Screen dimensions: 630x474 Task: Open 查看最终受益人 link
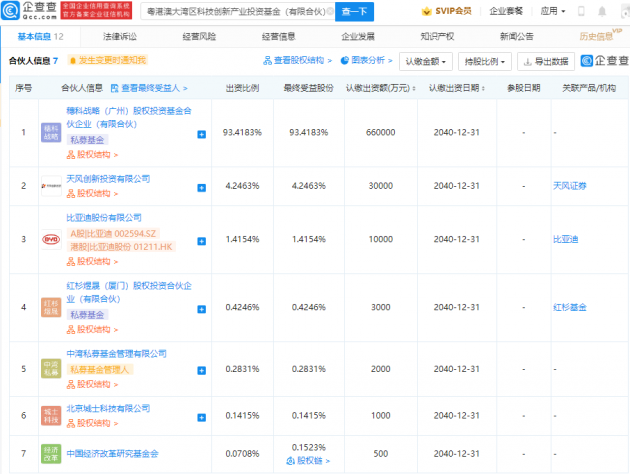point(149,88)
